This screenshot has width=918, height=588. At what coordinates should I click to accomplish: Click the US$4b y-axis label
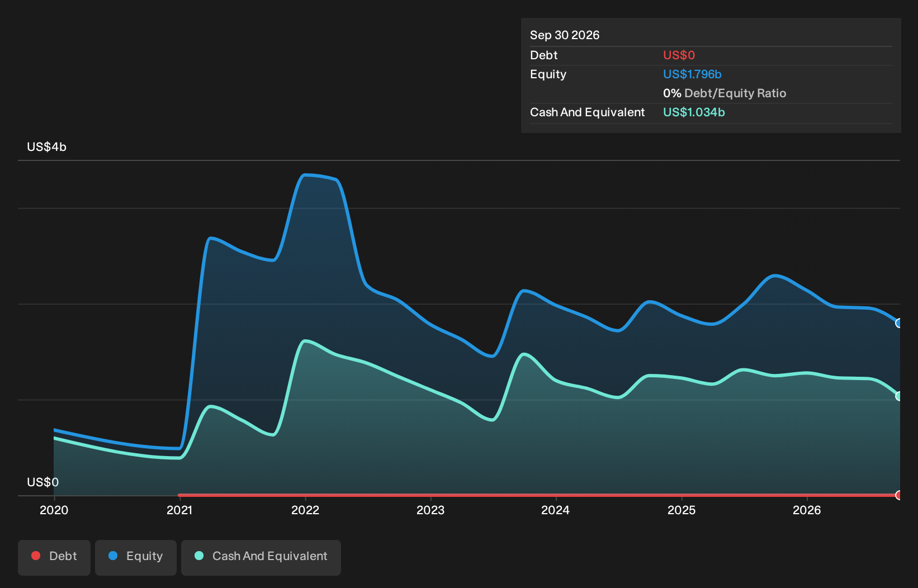pyautogui.click(x=47, y=147)
